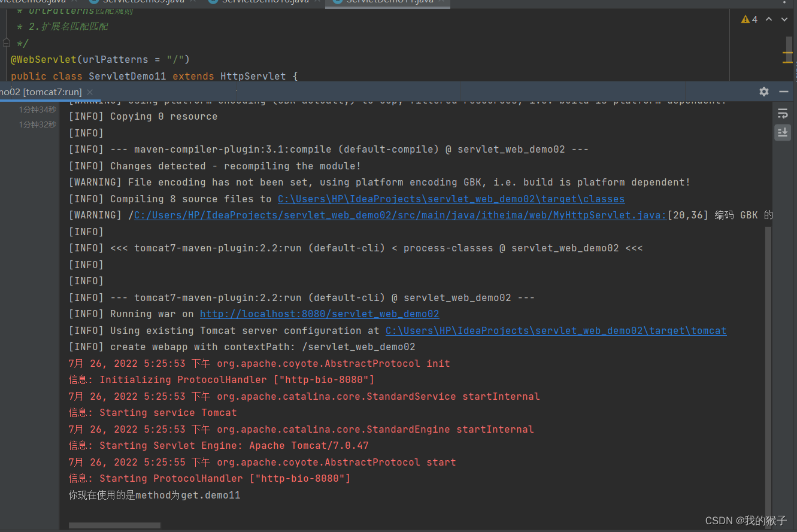This screenshot has height=532, width=797.
Task: Click the "Initializing ProtocolHandler" log line
Action: click(222, 380)
